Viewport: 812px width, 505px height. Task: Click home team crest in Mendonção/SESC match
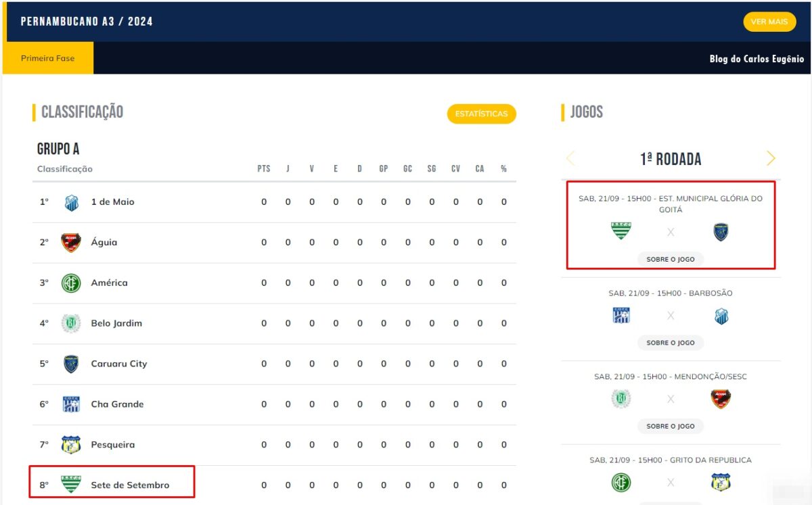(x=621, y=399)
